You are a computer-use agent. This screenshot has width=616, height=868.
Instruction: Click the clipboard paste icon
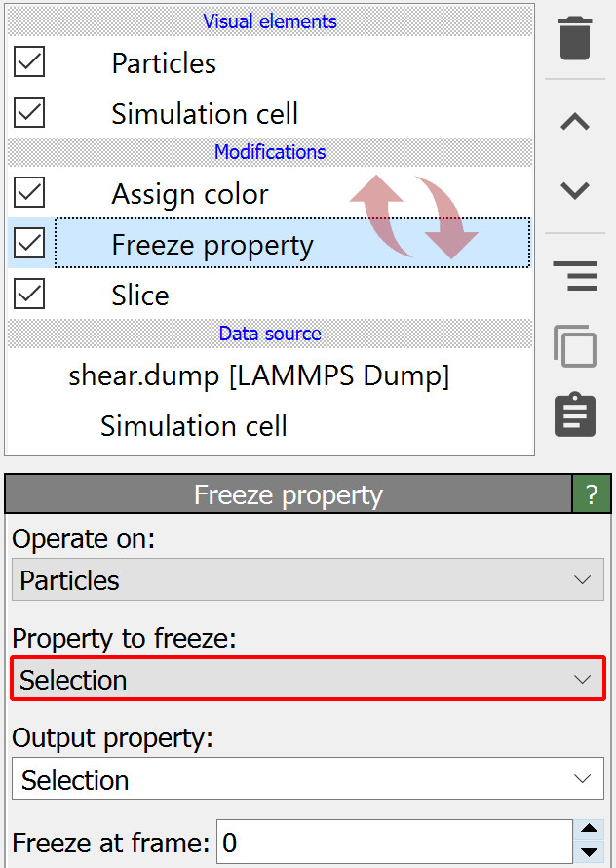pos(575,414)
